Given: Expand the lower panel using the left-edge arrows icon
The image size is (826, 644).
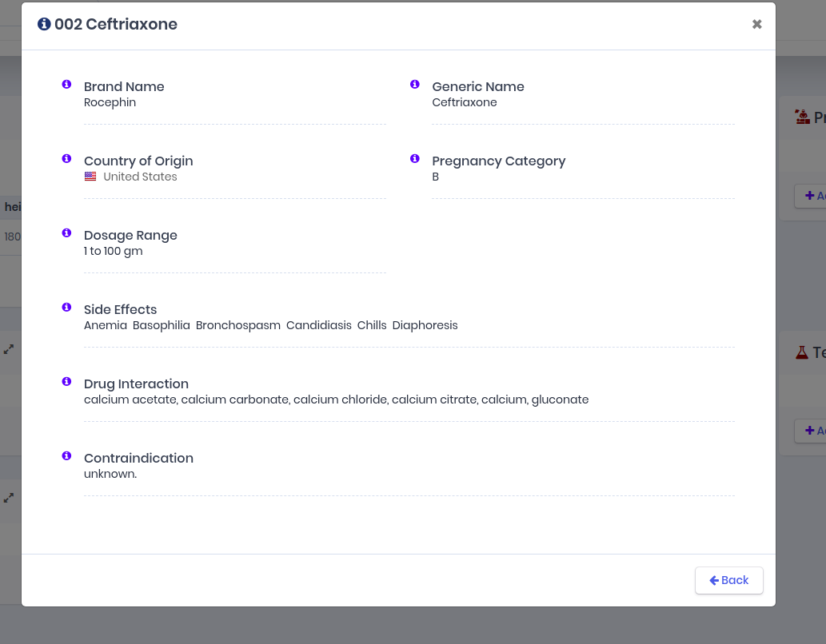Looking at the screenshot, I should (x=9, y=498).
